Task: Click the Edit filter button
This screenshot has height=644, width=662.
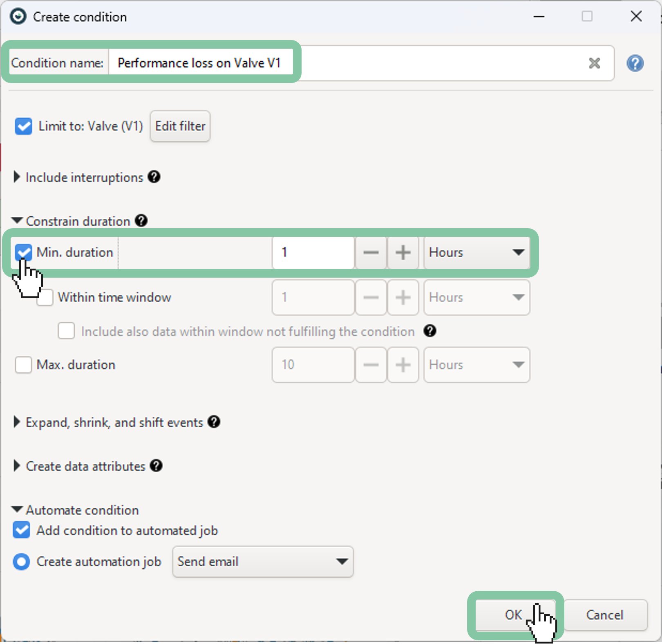Action: pos(180,126)
